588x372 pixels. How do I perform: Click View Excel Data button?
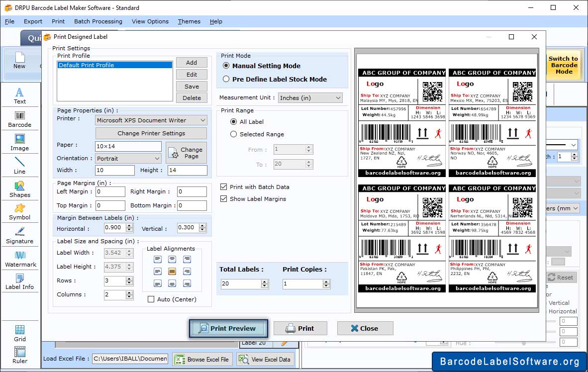pyautogui.click(x=266, y=359)
